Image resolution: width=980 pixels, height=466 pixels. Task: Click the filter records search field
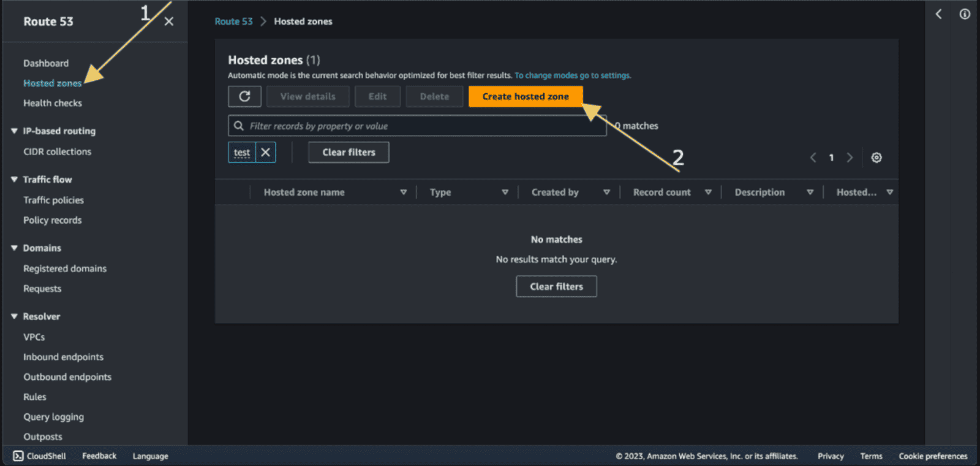click(423, 126)
